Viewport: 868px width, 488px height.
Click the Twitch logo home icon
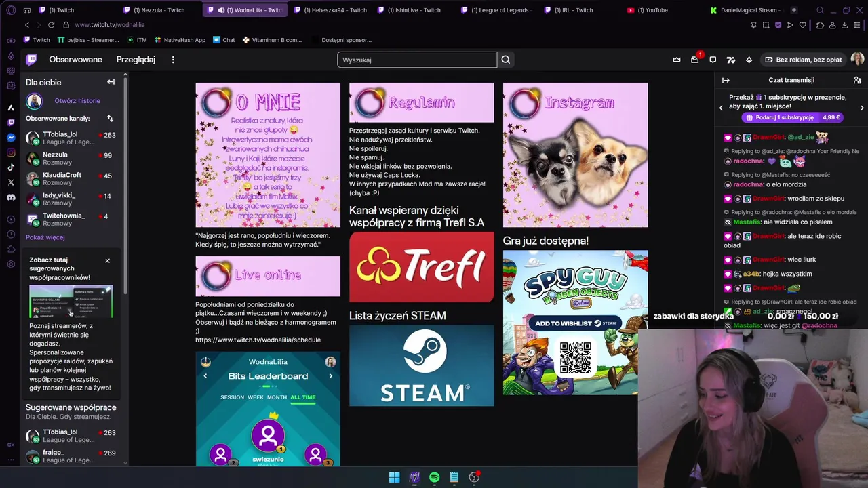pyautogui.click(x=31, y=60)
